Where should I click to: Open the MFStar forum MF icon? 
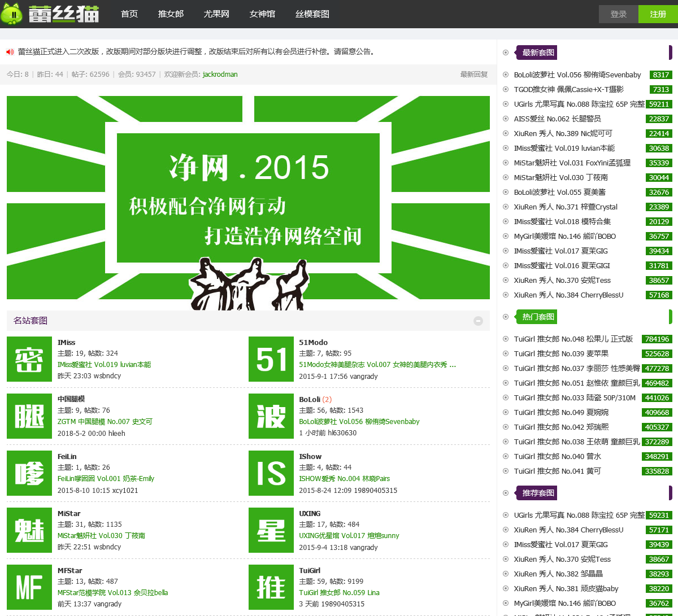click(29, 587)
